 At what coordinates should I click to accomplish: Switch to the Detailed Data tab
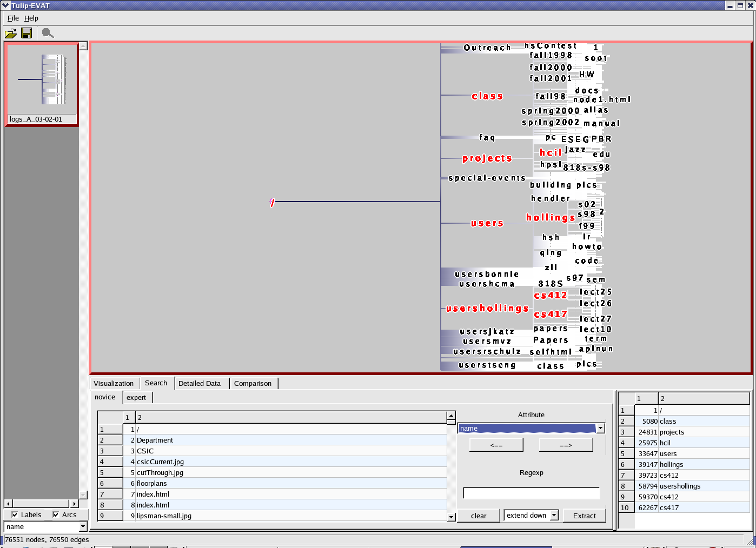[x=200, y=383]
